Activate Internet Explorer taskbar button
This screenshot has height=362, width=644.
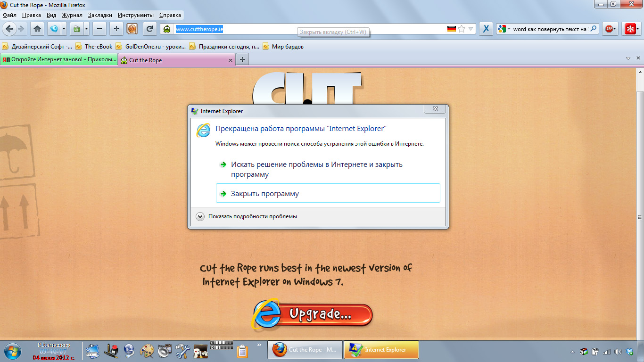pos(381,350)
